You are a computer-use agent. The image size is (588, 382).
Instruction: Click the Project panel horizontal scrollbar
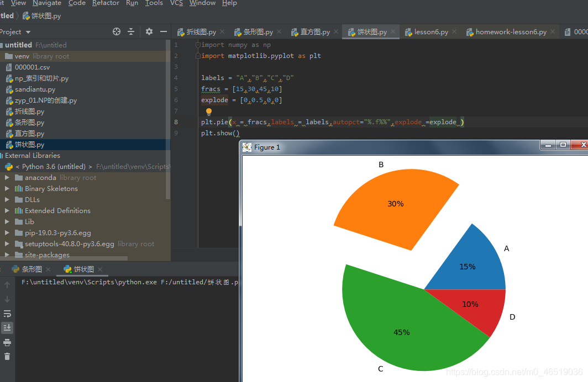64,258
